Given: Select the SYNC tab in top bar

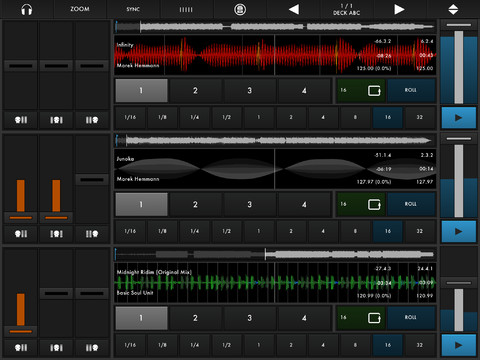Looking at the screenshot, I should (x=133, y=9).
